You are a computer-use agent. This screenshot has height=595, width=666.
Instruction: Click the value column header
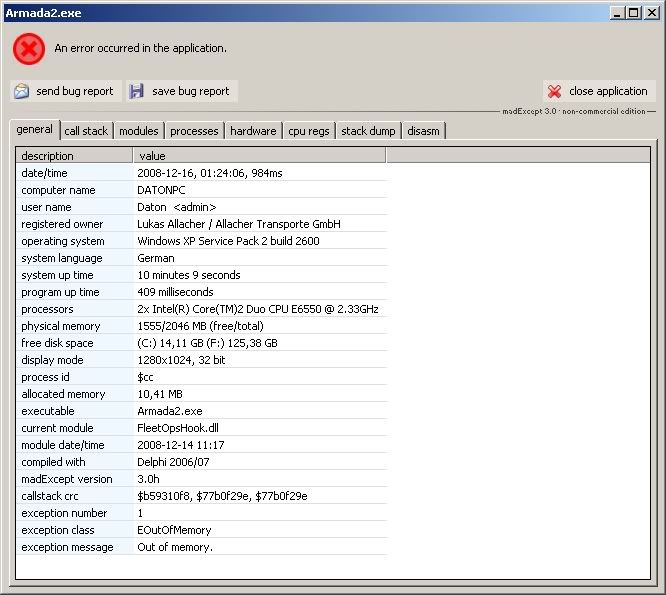(260, 156)
